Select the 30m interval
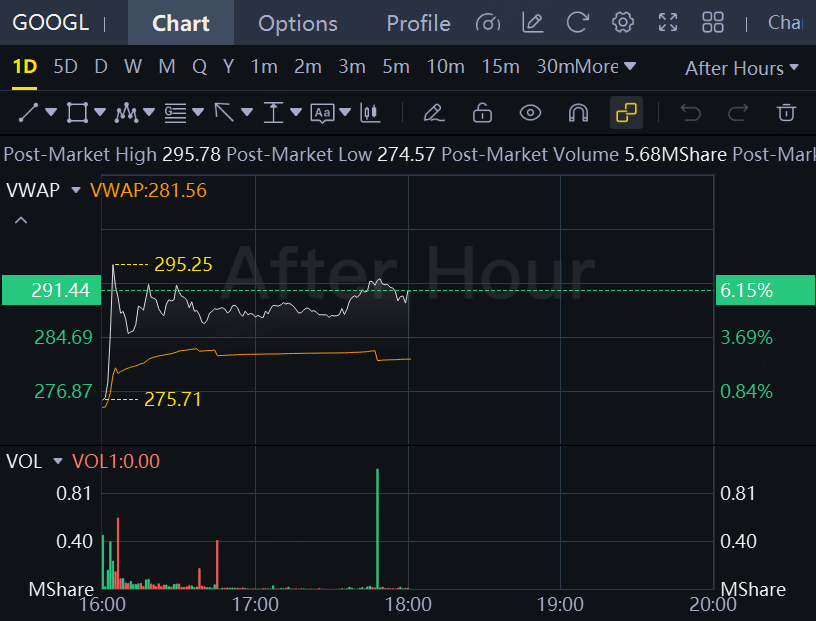 tap(555, 67)
